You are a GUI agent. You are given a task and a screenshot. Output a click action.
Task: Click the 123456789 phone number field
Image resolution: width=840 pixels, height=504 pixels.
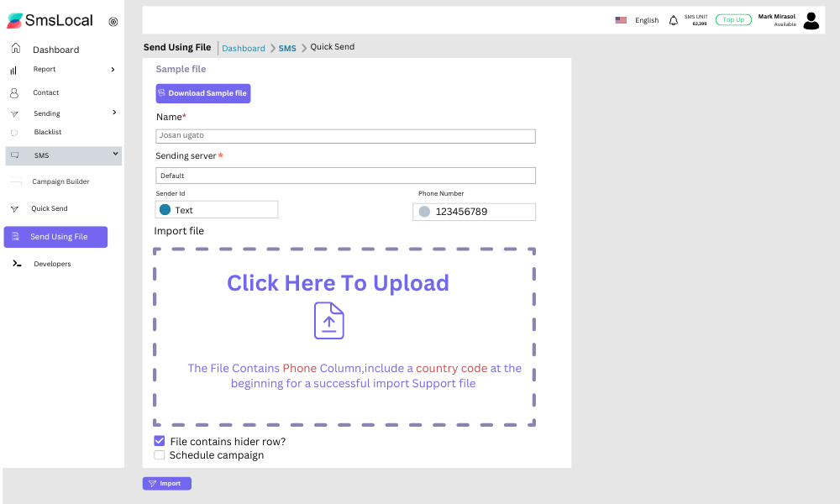click(474, 212)
